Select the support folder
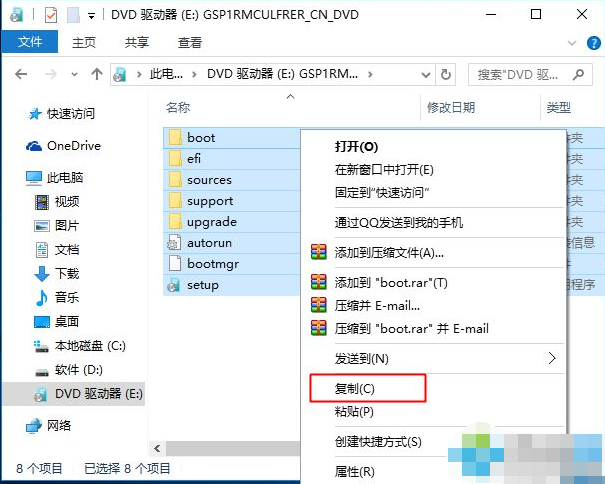This screenshot has width=605, height=484. point(210,201)
